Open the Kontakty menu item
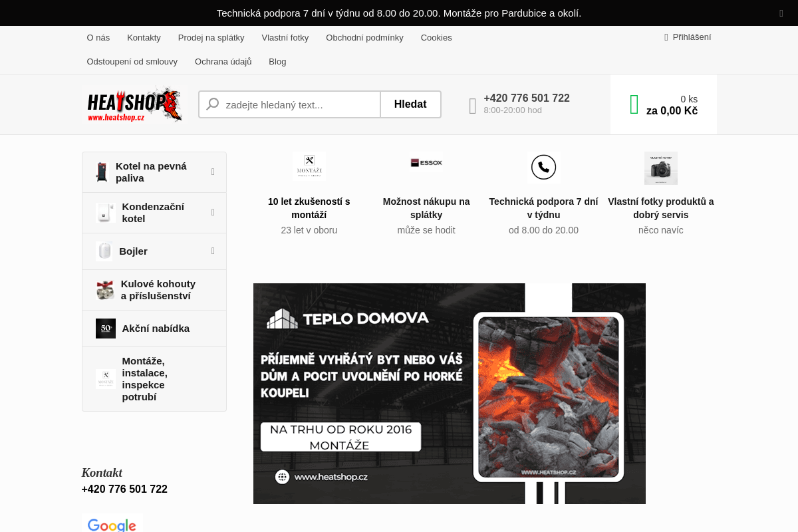Image resolution: width=798 pixels, height=532 pixels. (x=144, y=38)
